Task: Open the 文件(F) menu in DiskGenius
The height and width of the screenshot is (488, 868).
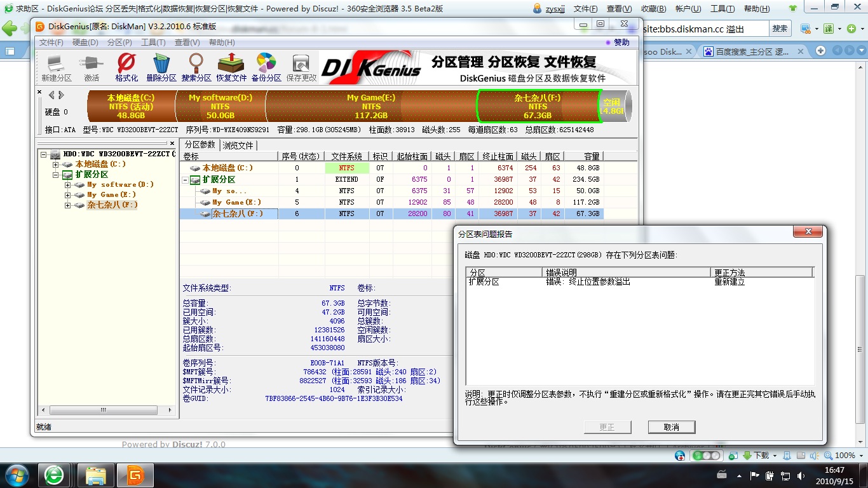Action: (x=51, y=42)
